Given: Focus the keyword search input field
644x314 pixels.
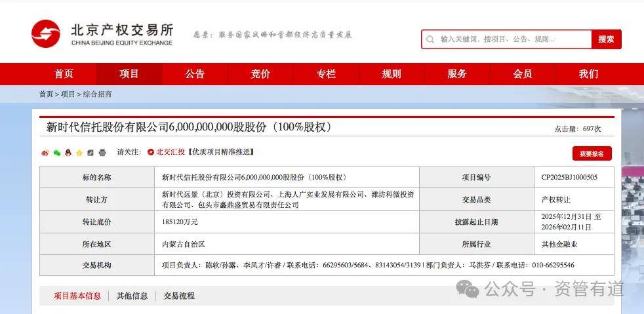Looking at the screenshot, I should (512, 39).
